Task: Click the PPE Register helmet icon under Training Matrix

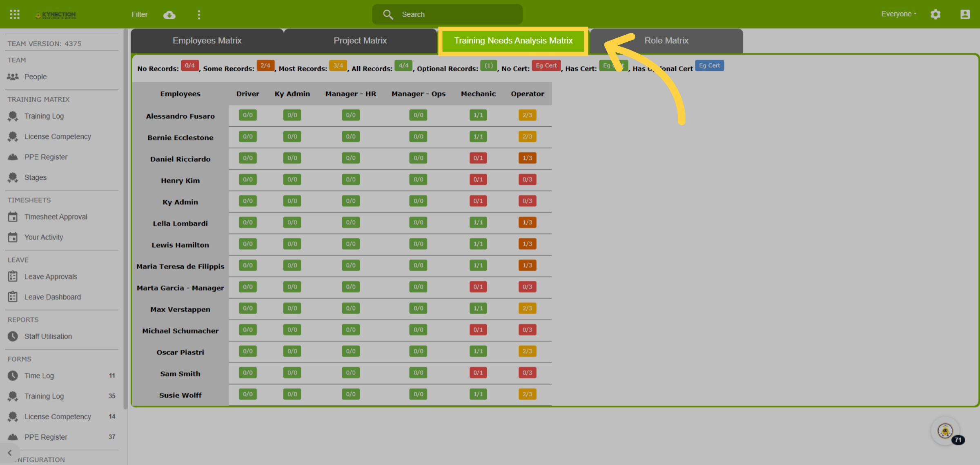Action: click(13, 157)
